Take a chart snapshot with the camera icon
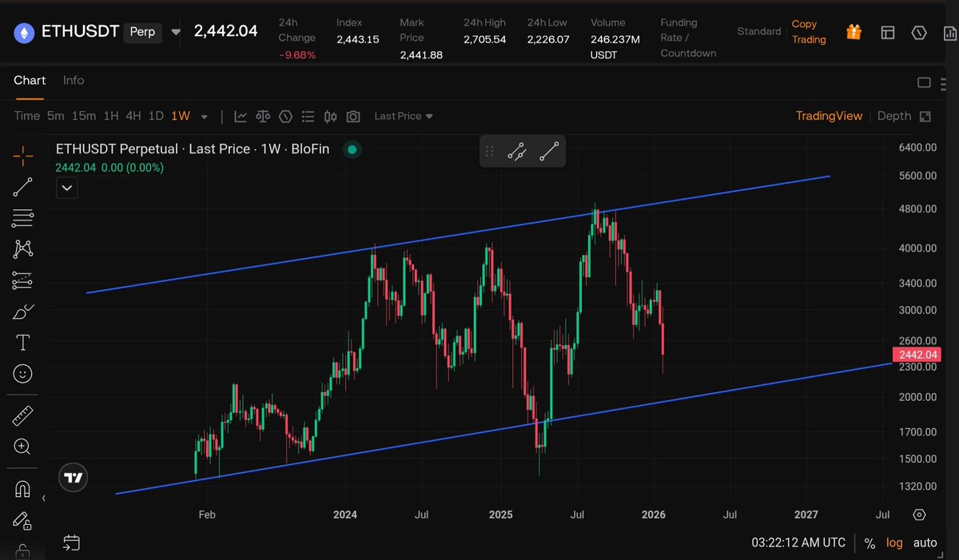This screenshot has height=560, width=959. pyautogui.click(x=352, y=116)
